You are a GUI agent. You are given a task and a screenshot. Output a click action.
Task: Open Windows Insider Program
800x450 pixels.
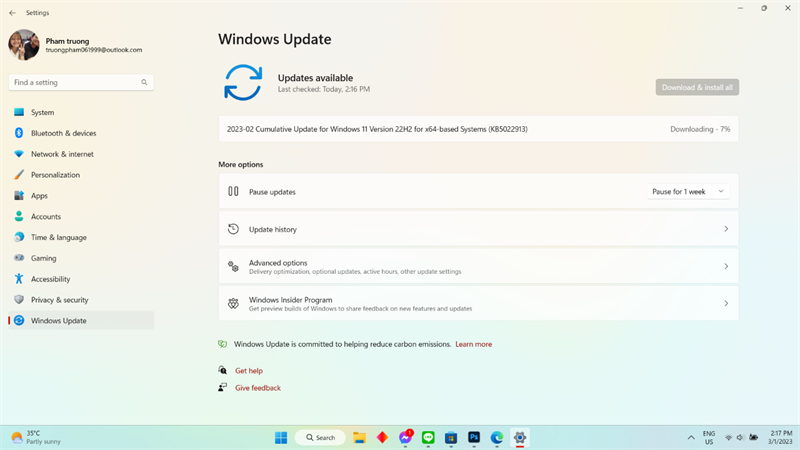coord(479,304)
